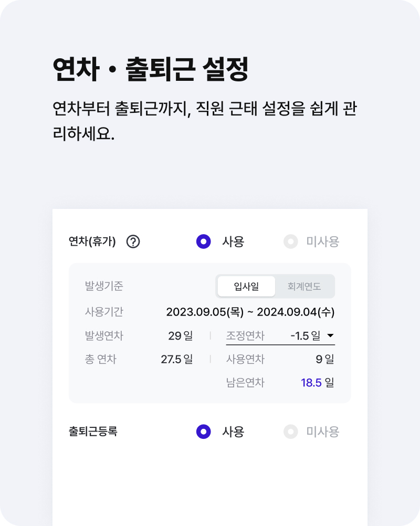Click the 남은연차 18.5일 value
The image size is (420, 526).
(317, 383)
